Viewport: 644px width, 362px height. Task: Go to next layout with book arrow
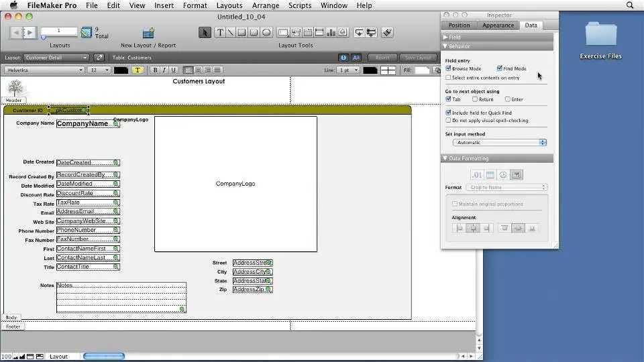(x=30, y=32)
